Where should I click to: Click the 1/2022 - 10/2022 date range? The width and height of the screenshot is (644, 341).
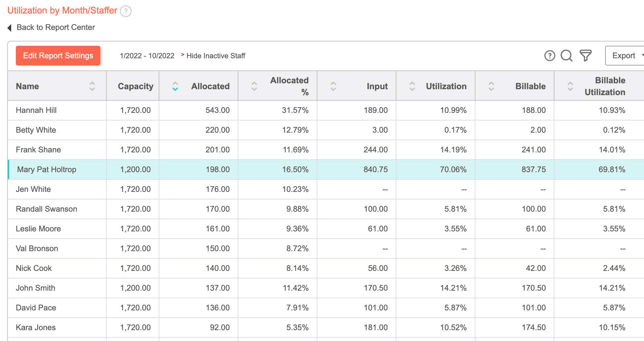[147, 56]
